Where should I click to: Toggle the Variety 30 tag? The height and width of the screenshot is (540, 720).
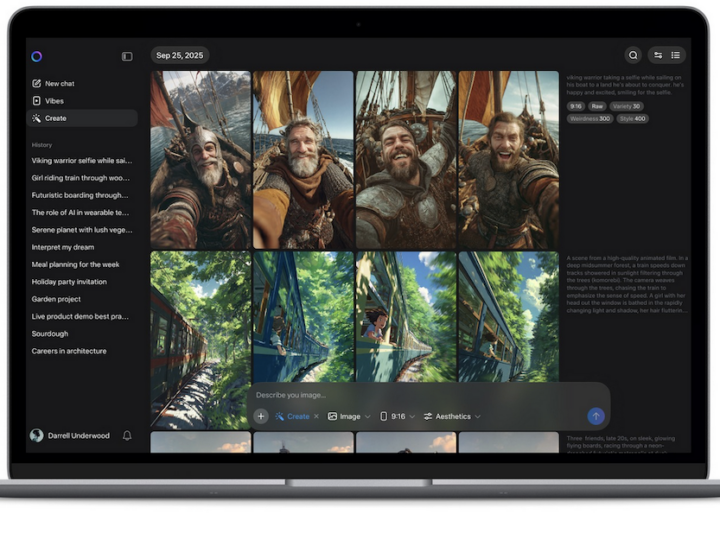click(625, 105)
